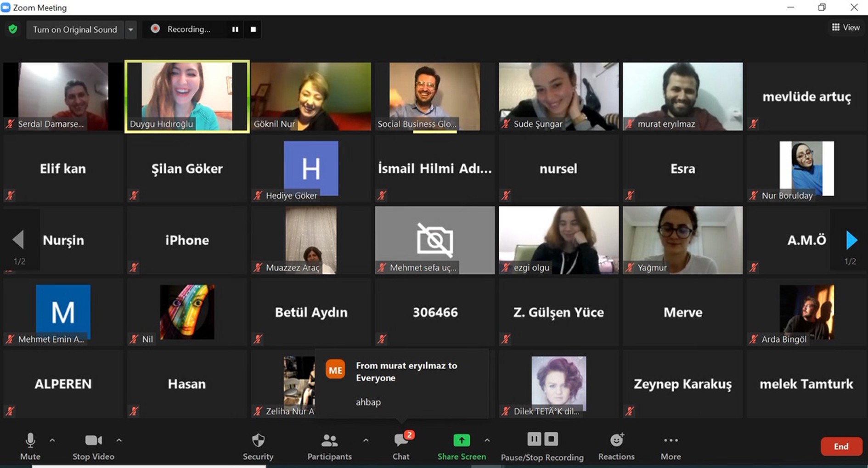Expand share options arrow beside Share Screen
This screenshot has height=468, width=868.
click(x=487, y=440)
